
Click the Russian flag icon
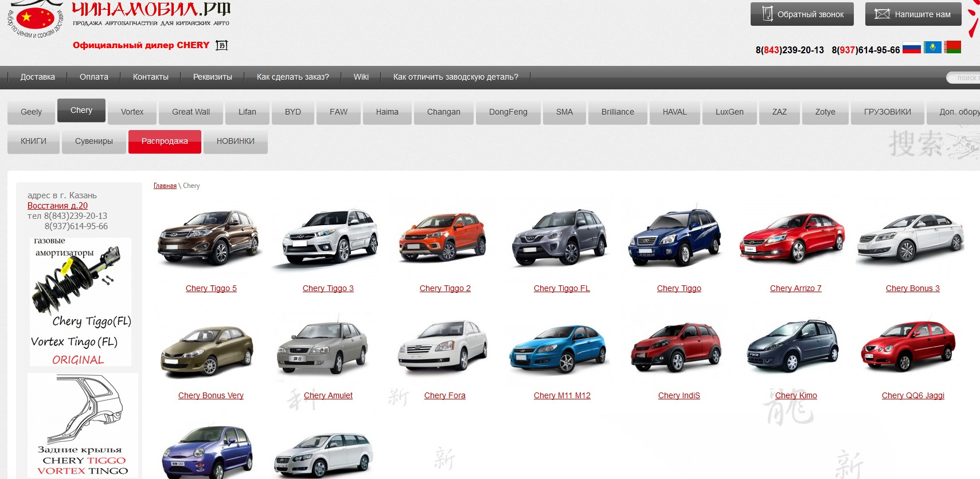pos(912,48)
